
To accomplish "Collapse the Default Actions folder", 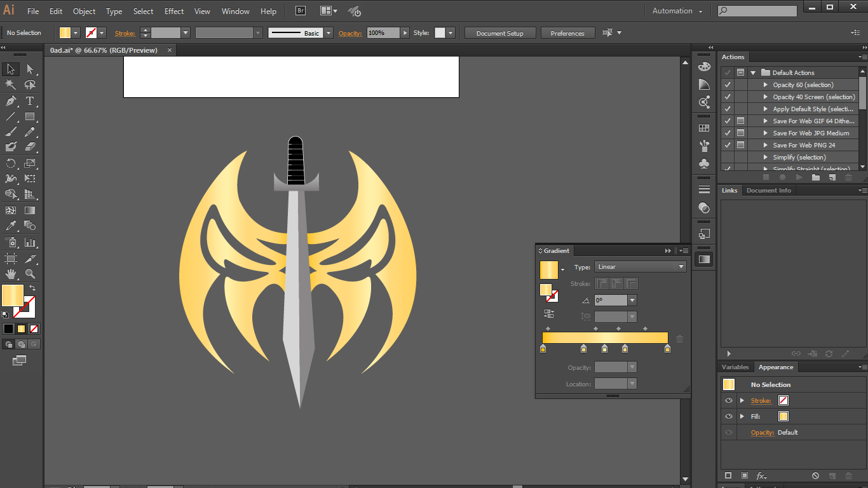I will coord(753,72).
